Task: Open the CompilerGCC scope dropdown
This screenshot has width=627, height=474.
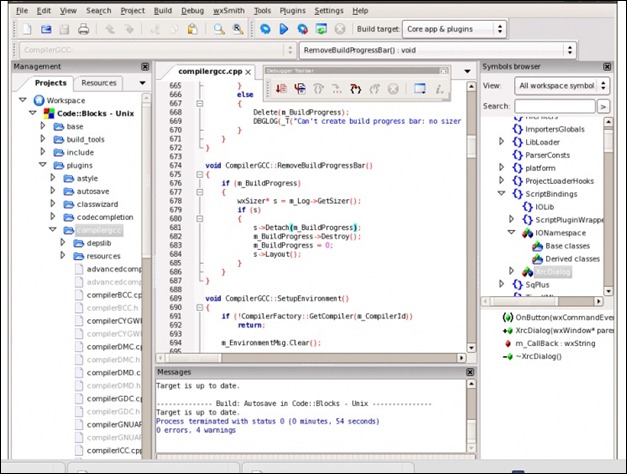Action: click(x=156, y=50)
